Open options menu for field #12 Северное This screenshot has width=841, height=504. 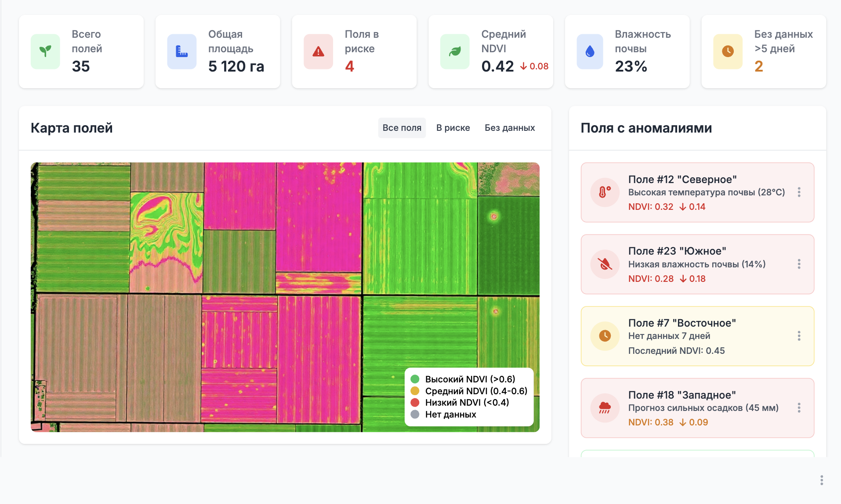click(799, 192)
